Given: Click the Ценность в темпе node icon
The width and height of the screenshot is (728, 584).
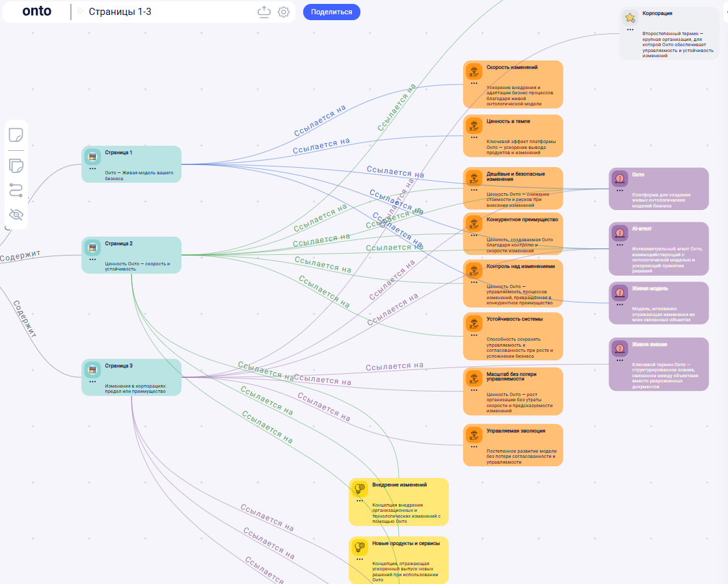Looking at the screenshot, I should pyautogui.click(x=474, y=125).
